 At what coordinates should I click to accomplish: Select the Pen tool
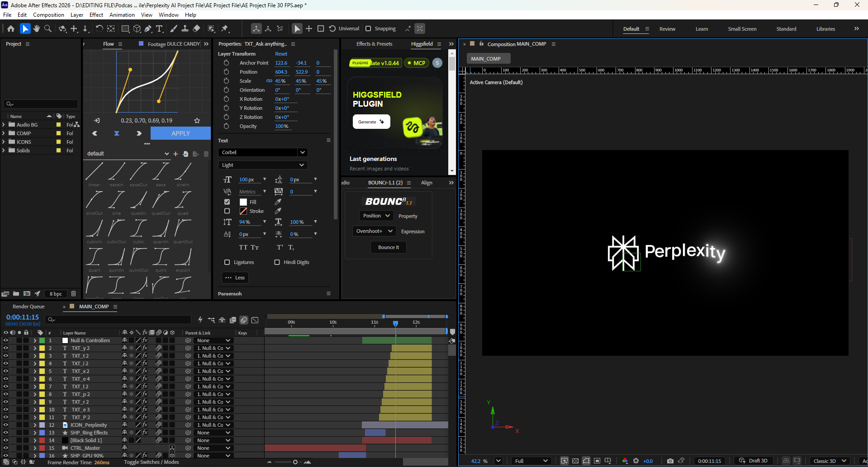click(148, 28)
